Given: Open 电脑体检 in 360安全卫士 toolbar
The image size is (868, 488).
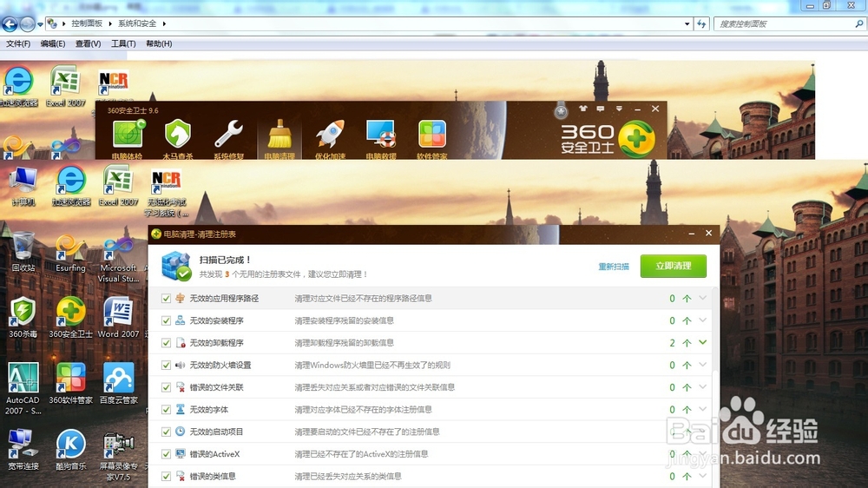Looking at the screenshot, I should click(x=128, y=138).
